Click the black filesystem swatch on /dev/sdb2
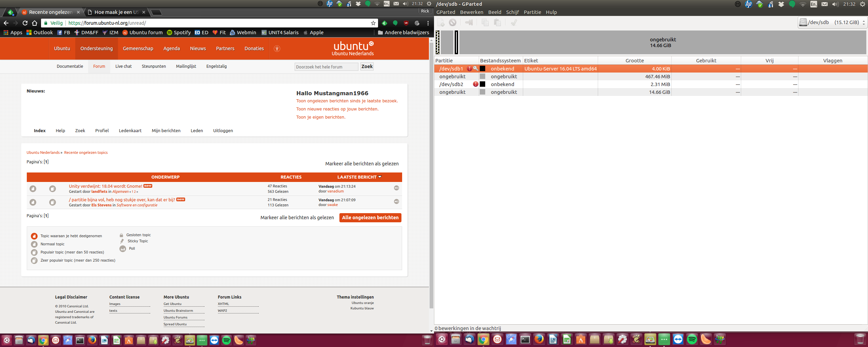The image size is (868, 347). point(482,84)
